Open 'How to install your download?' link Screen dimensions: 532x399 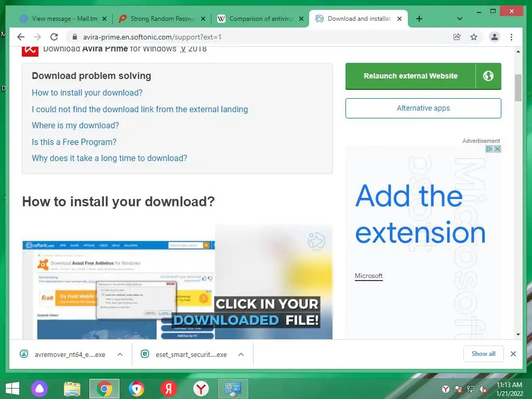(x=87, y=92)
